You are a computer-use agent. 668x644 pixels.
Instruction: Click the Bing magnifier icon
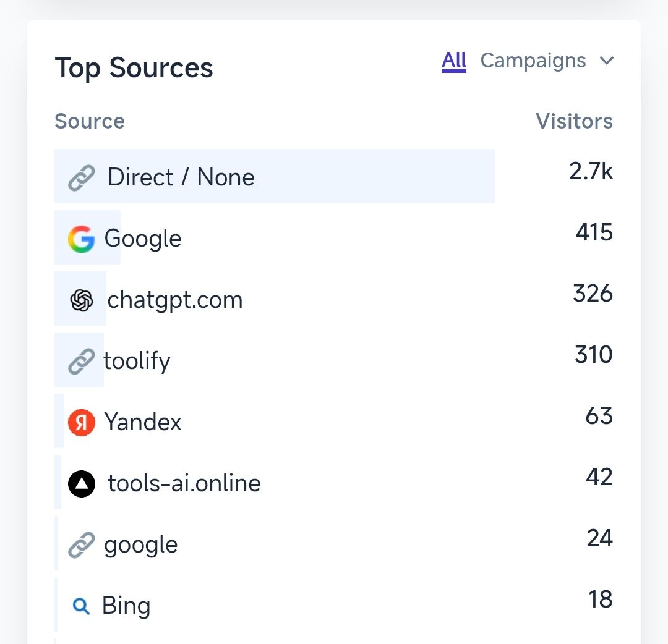click(x=82, y=606)
